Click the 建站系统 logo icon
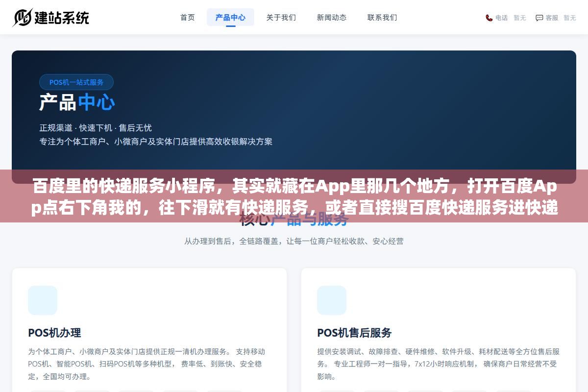Viewport: 588px width, 392px height. click(22, 17)
